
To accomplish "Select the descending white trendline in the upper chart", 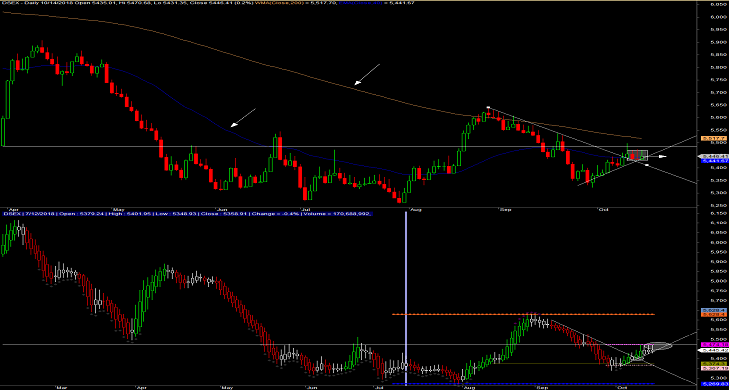I will (592, 146).
